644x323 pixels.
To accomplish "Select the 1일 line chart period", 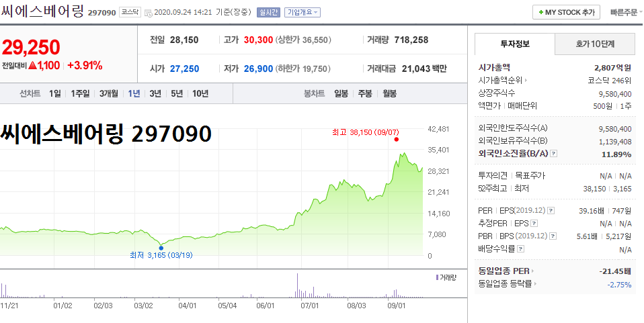I will 54,93.
